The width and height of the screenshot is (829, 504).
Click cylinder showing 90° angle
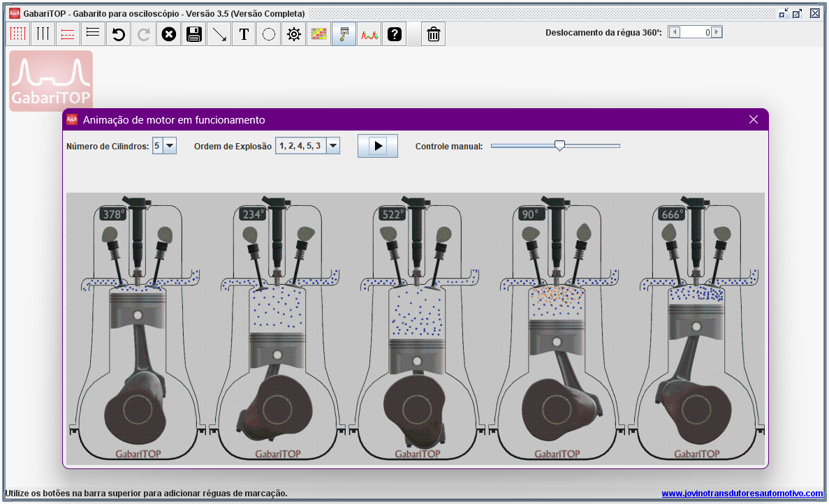click(557, 329)
